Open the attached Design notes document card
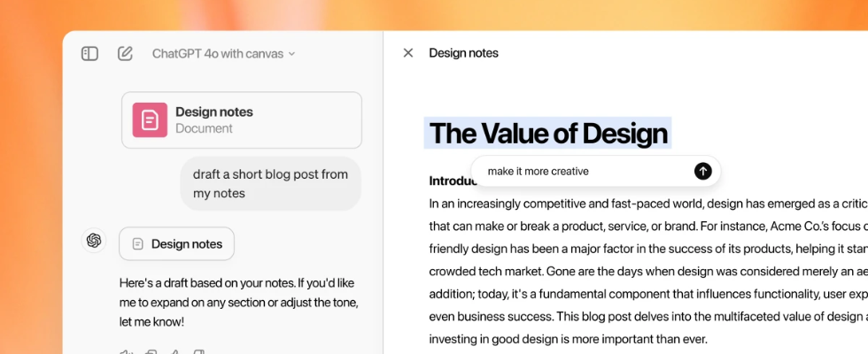The width and height of the screenshot is (868, 354). click(242, 119)
